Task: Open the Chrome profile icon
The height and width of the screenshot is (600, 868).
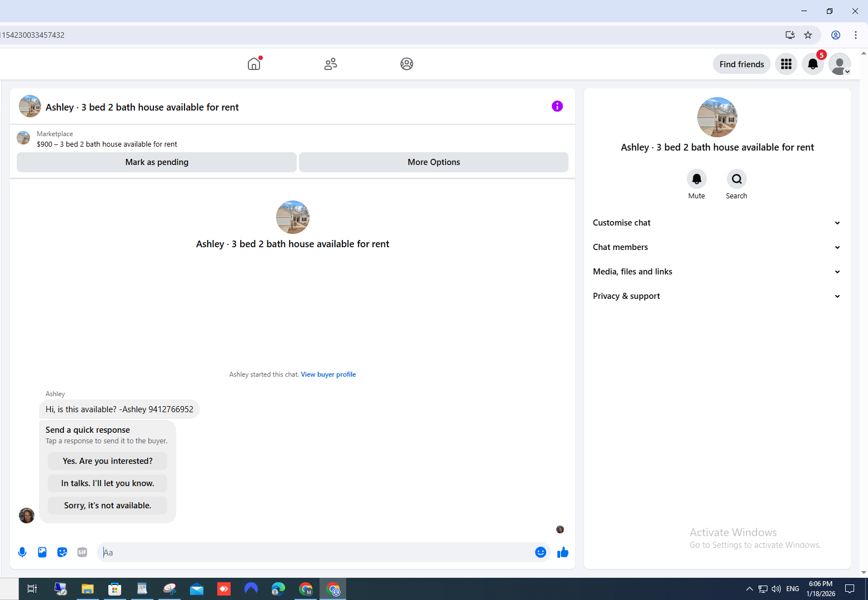Action: coord(836,35)
